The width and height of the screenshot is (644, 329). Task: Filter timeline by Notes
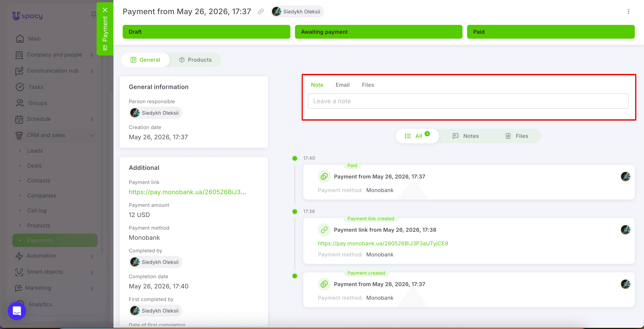coord(466,136)
